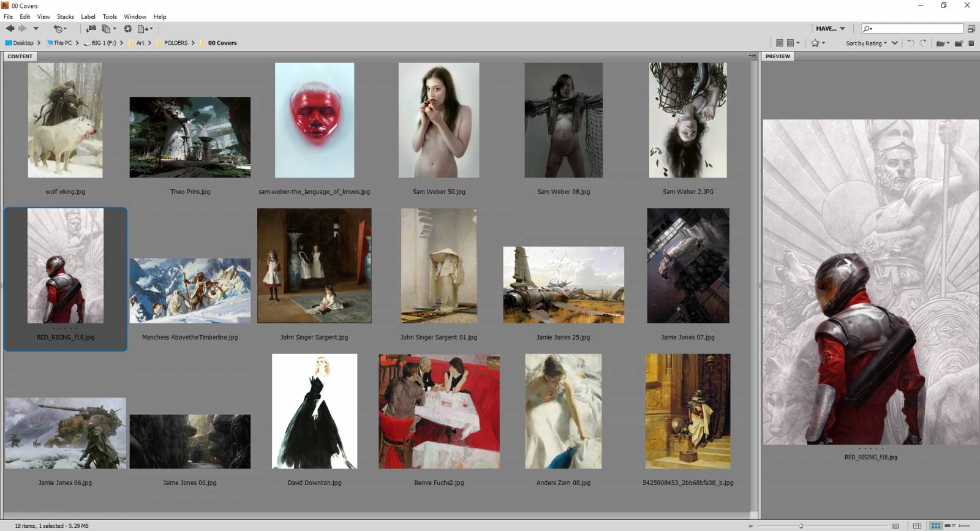Open the Content panel flyout menu
980x531 pixels.
[x=752, y=56]
